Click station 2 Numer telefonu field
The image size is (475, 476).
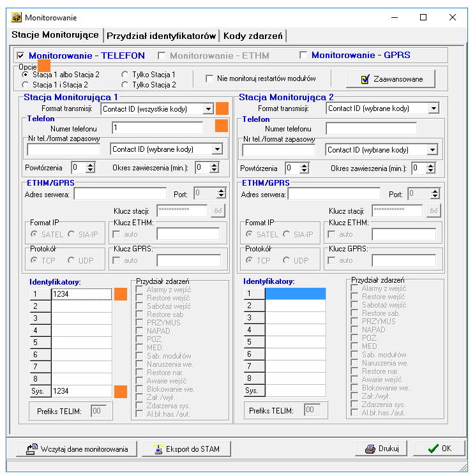click(371, 128)
